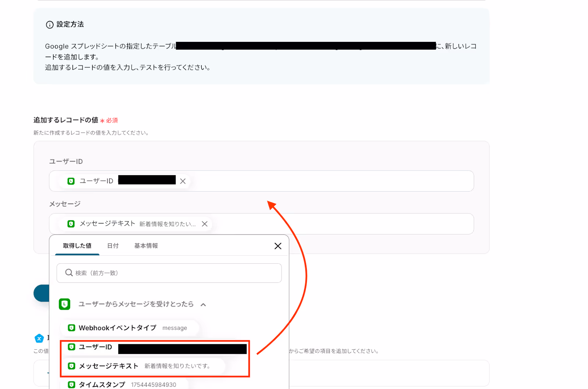Click the LINE icon in メッセージテキスト field chip
This screenshot has height=389, width=588.
click(x=71, y=224)
